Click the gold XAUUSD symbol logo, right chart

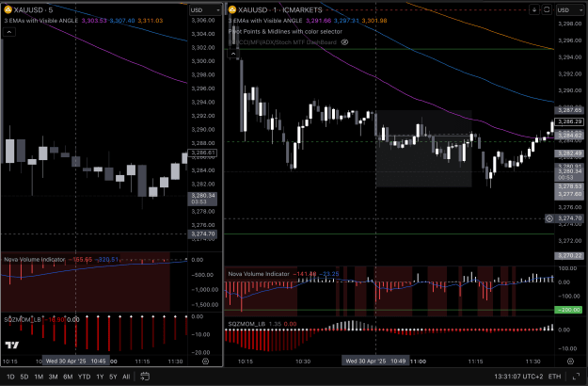[232, 9]
